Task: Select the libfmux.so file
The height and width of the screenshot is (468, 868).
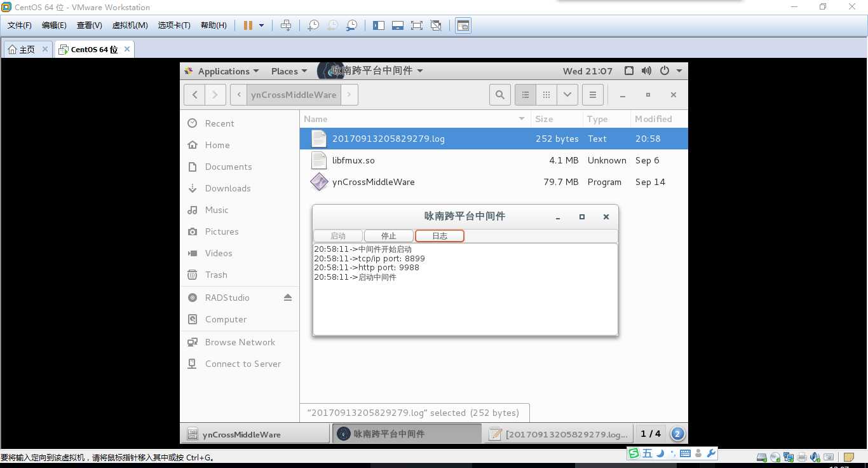Action: (x=494, y=160)
